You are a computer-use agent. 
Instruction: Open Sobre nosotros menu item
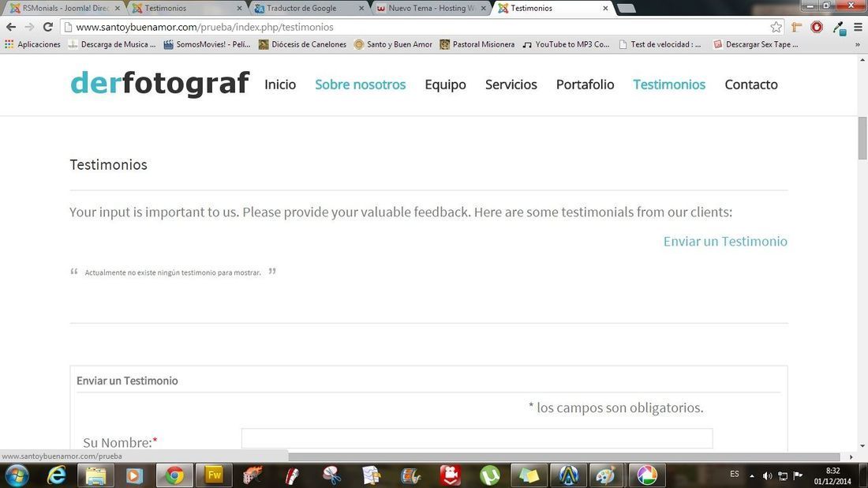(x=361, y=84)
